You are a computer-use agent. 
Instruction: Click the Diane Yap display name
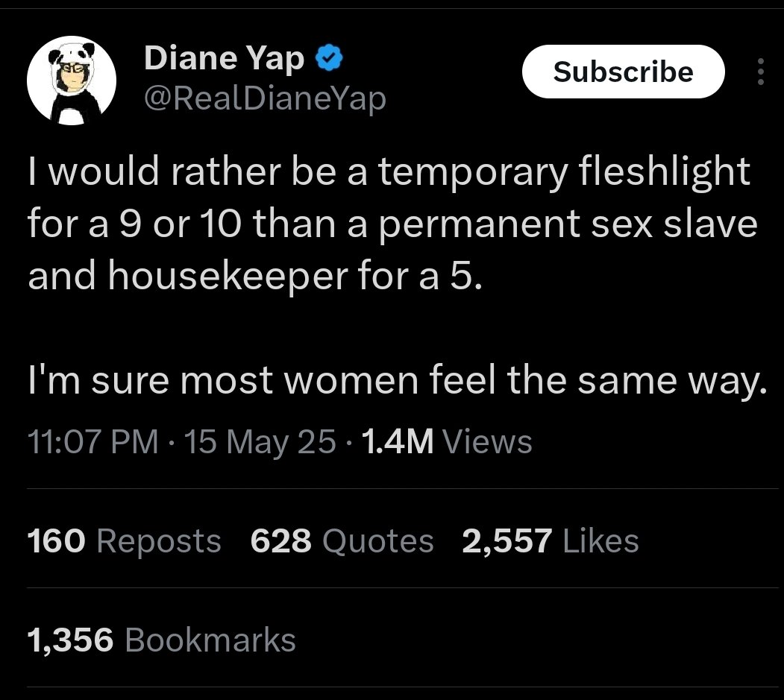tap(223, 58)
